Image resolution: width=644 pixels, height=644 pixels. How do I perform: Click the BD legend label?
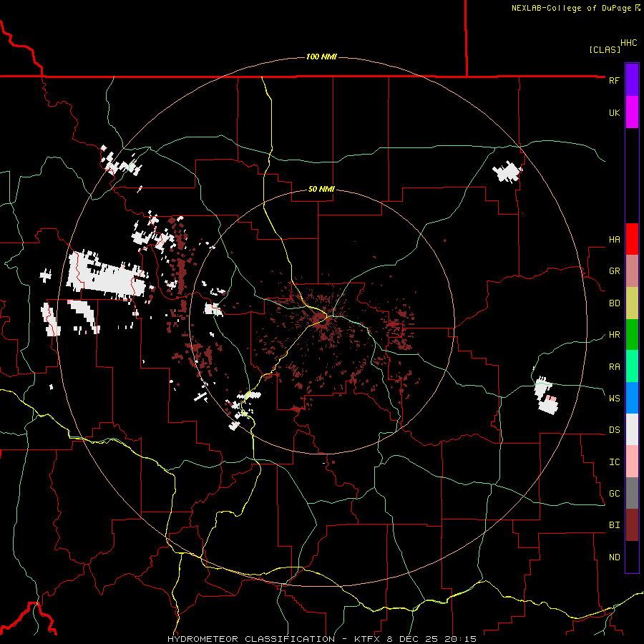[614, 303]
